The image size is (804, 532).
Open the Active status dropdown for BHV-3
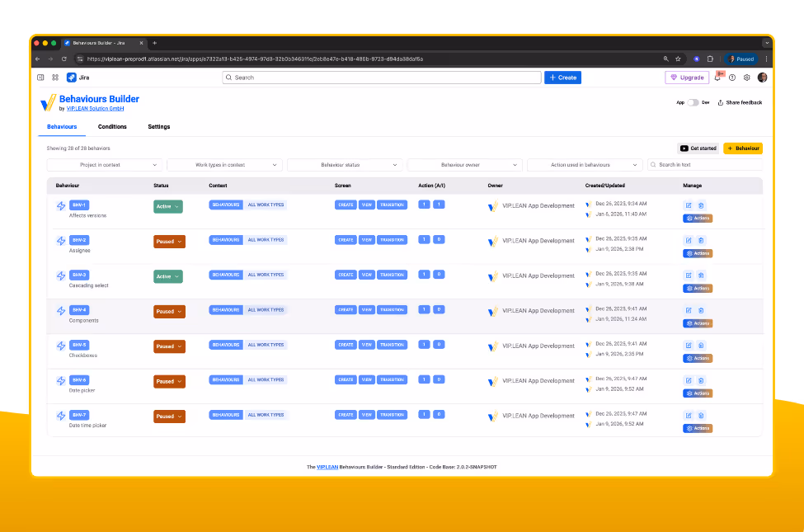click(x=168, y=276)
